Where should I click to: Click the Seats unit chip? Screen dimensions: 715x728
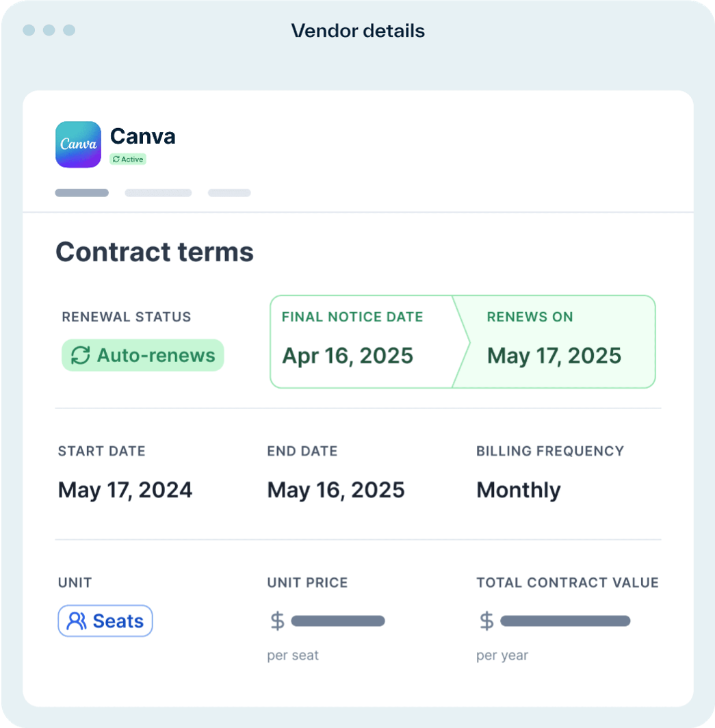click(105, 621)
